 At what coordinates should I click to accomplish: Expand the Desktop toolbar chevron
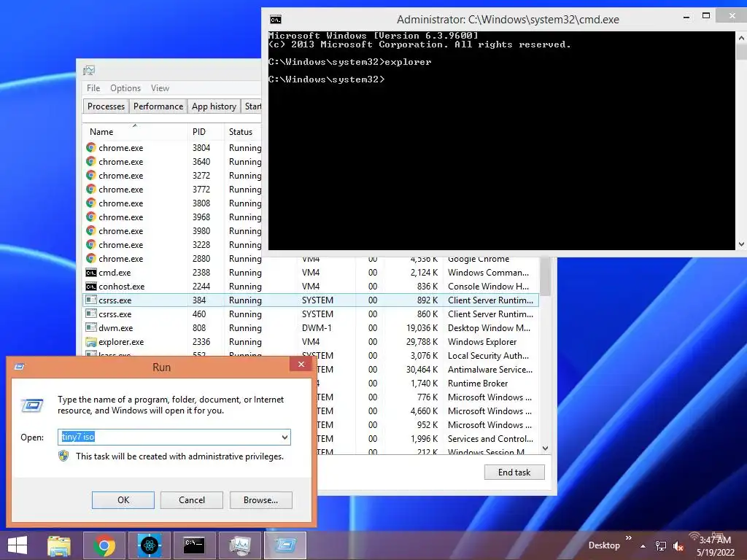coord(628,537)
